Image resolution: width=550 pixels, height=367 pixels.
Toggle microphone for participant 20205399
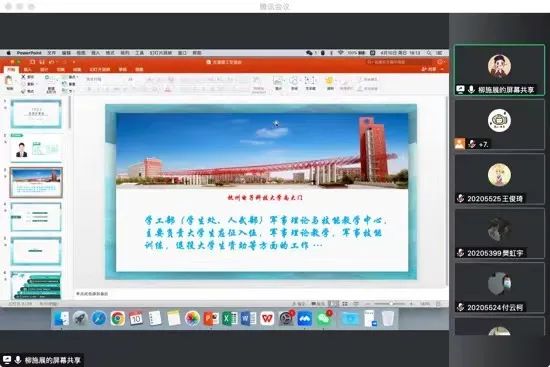click(461, 253)
